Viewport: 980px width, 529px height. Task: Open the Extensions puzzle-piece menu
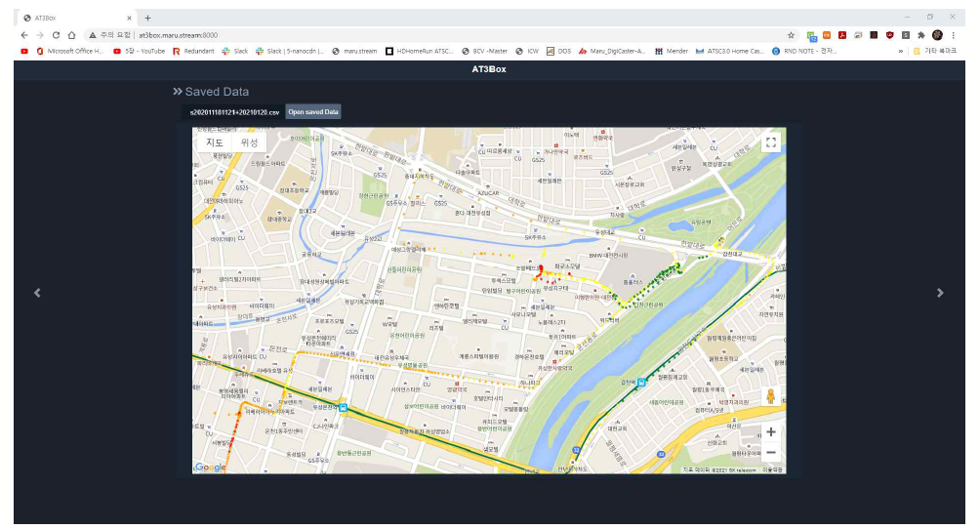click(920, 35)
